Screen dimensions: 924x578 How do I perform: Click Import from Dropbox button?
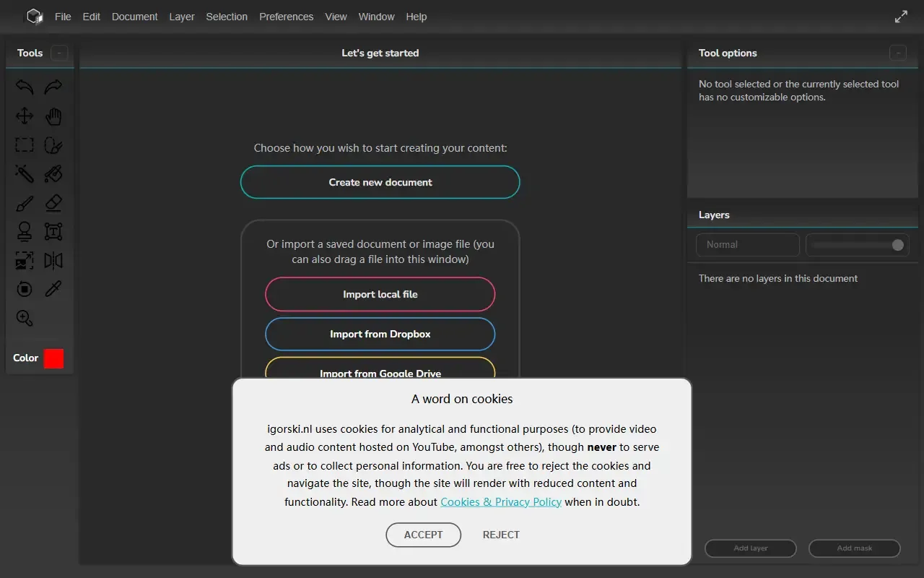[380, 334]
